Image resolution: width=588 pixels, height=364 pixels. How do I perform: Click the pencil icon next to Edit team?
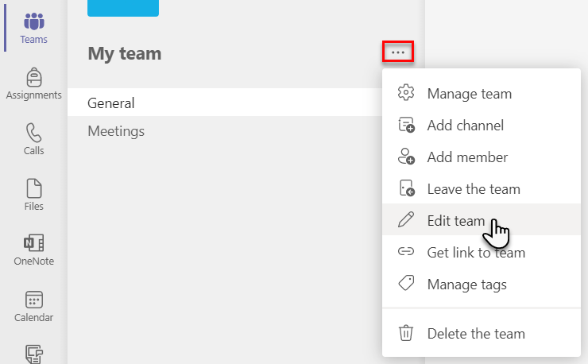(406, 220)
